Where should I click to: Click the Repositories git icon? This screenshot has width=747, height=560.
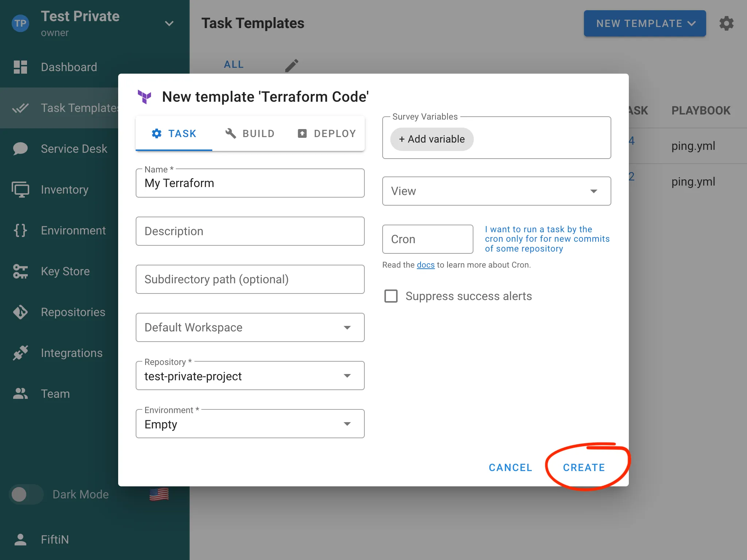[x=20, y=312]
